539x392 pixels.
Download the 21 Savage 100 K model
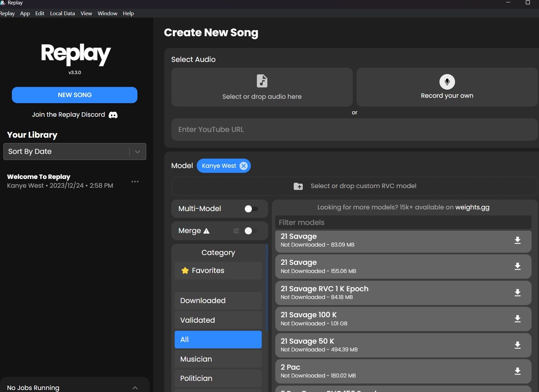pyautogui.click(x=517, y=319)
